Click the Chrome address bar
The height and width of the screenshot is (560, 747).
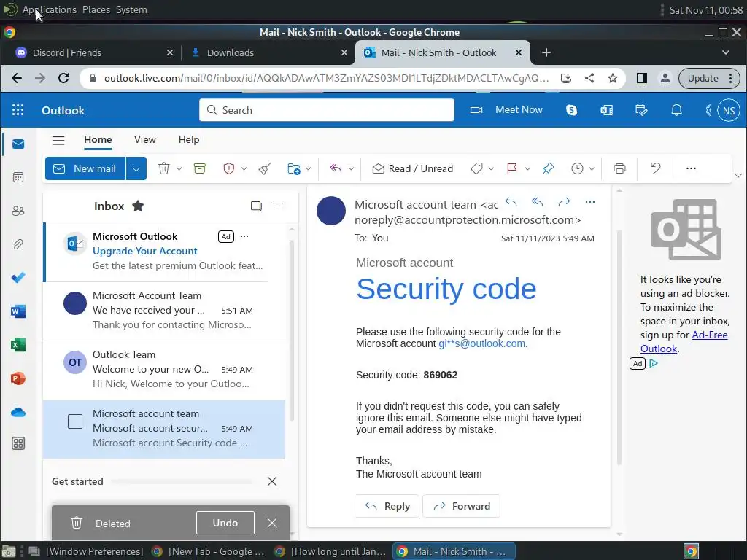pyautogui.click(x=326, y=78)
